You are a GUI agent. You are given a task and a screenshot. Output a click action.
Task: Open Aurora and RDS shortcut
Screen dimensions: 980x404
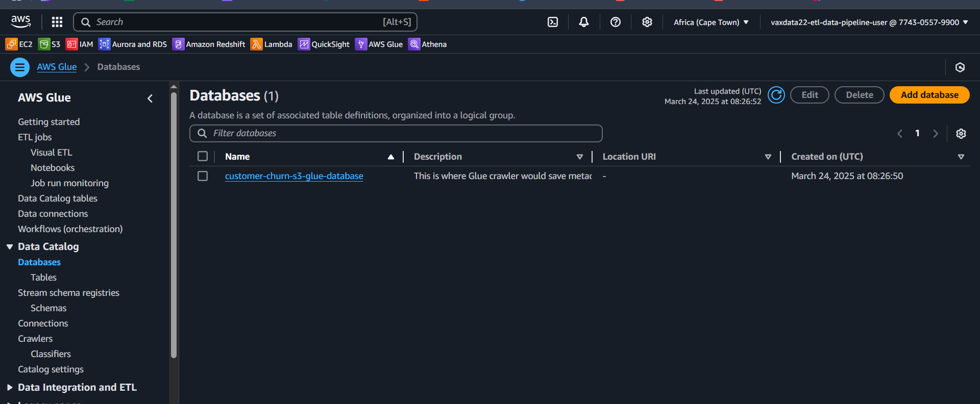(x=133, y=44)
